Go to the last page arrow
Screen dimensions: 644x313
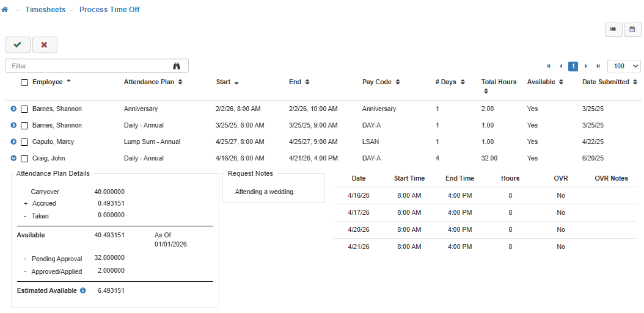pos(598,66)
